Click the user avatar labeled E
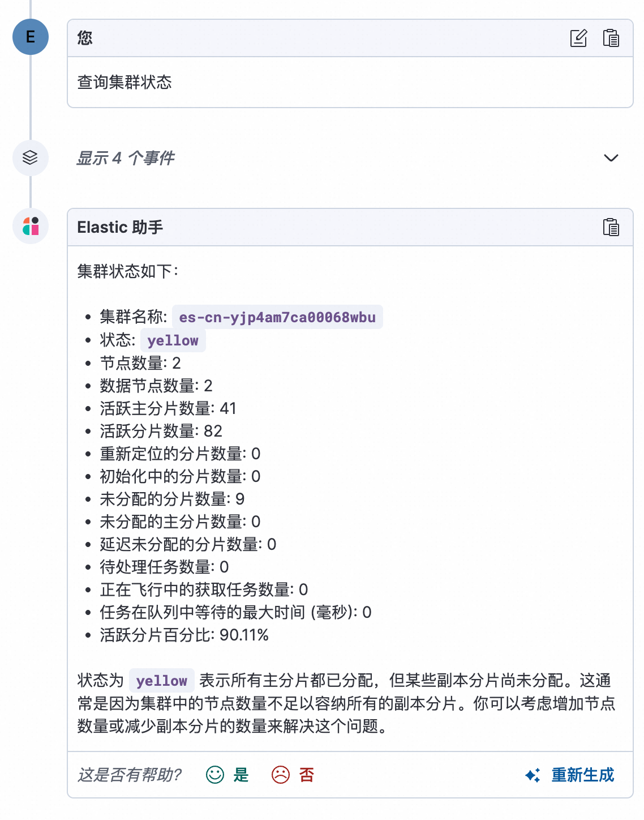The height and width of the screenshot is (820, 644). tap(31, 37)
